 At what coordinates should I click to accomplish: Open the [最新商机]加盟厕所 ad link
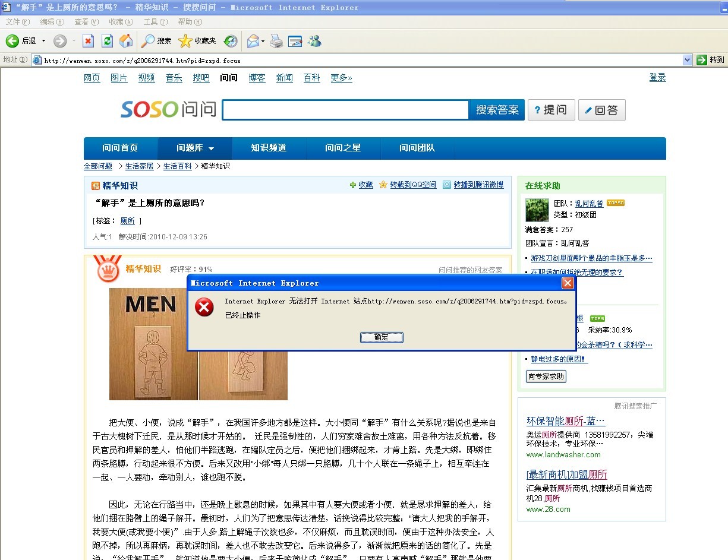click(x=567, y=474)
